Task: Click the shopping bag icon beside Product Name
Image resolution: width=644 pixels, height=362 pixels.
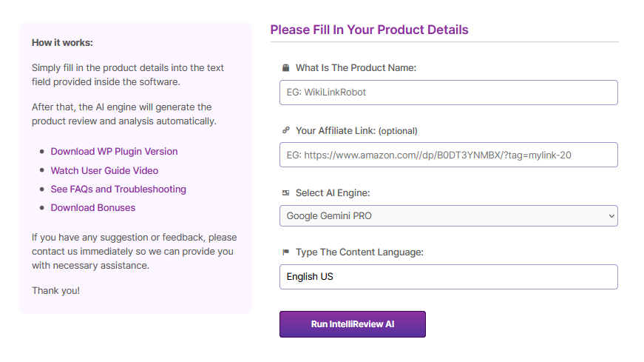Action: click(x=285, y=68)
